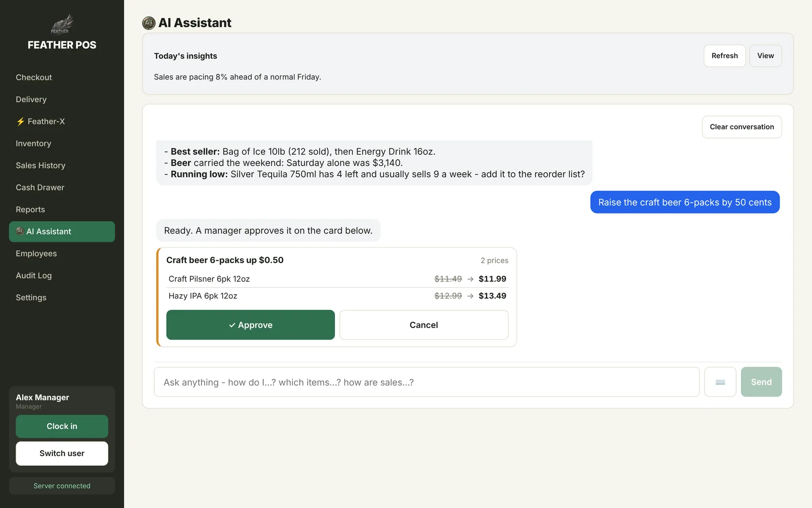812x508 pixels.
Task: Go to Delivery in the sidebar
Action: point(62,99)
